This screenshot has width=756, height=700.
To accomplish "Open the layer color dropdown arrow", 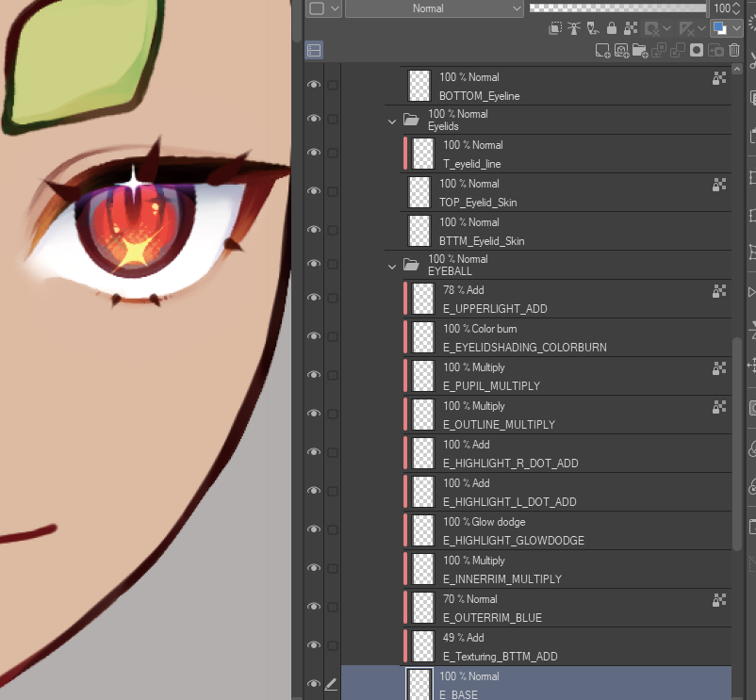I will [737, 28].
